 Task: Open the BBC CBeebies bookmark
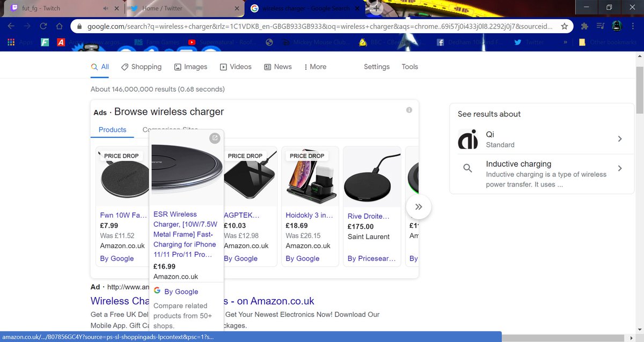394,42
